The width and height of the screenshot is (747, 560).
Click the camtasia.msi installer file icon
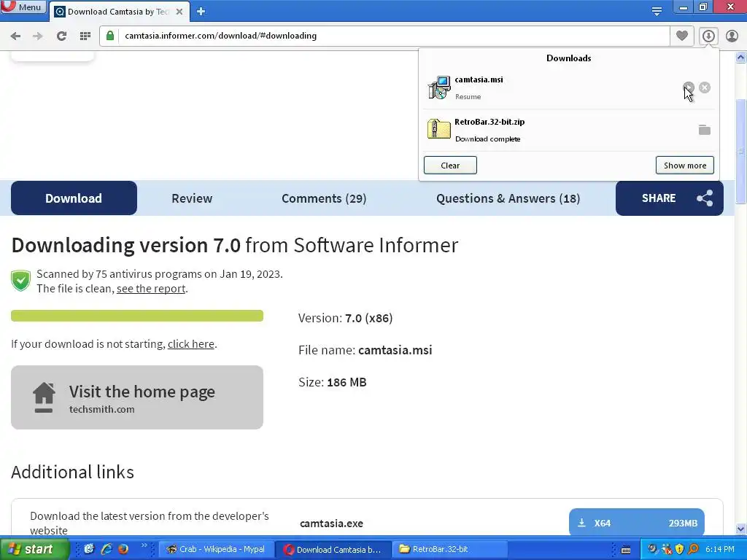[438, 87]
